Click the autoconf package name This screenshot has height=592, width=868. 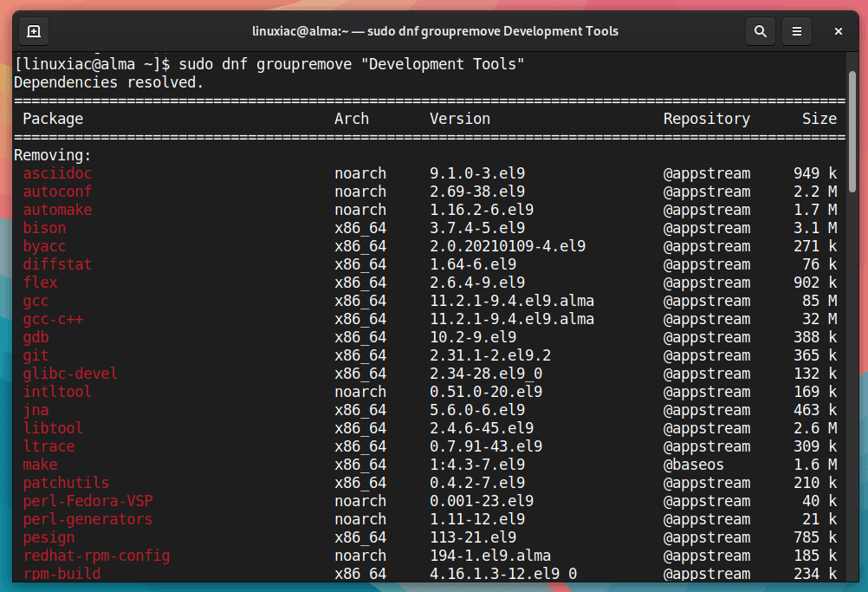click(x=57, y=192)
